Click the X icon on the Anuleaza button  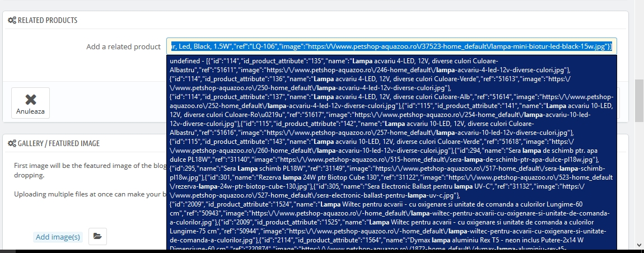(x=31, y=100)
